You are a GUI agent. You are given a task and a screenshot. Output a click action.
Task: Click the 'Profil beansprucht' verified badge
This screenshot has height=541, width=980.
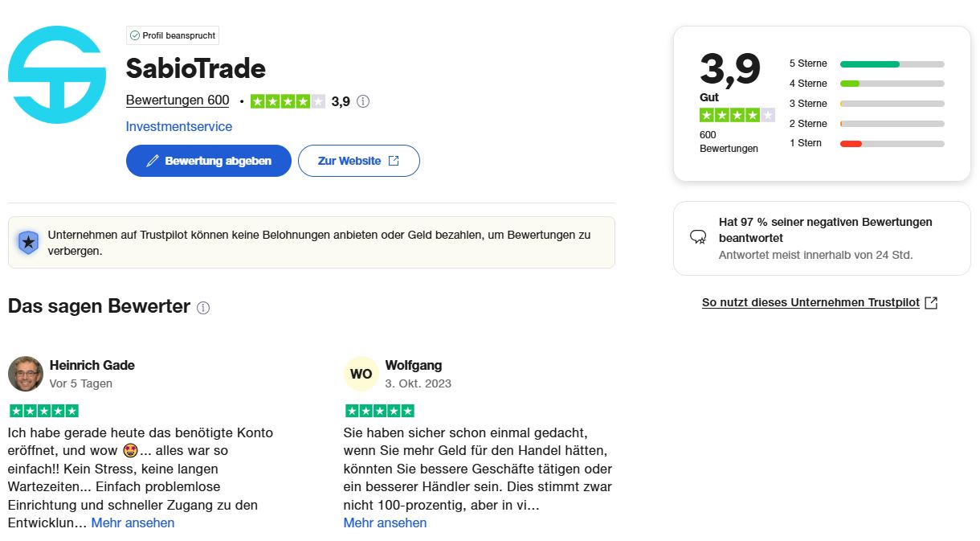click(173, 35)
